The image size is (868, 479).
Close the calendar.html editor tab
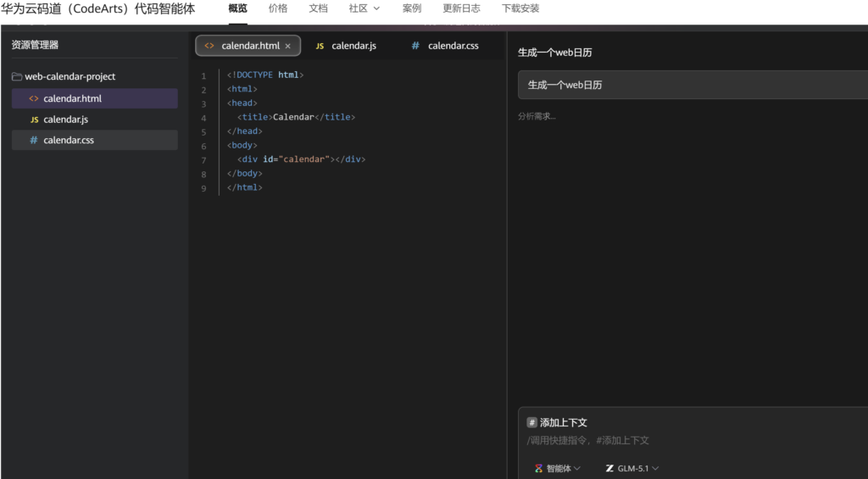click(288, 46)
